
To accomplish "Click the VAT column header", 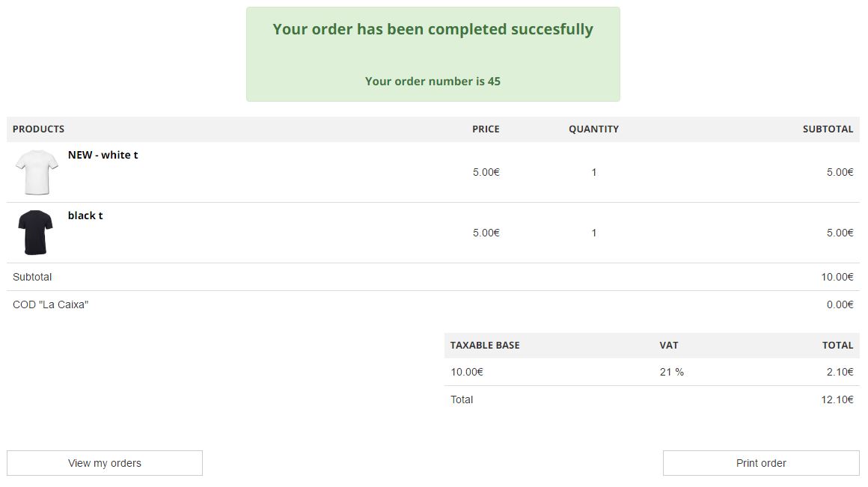I will tap(669, 346).
